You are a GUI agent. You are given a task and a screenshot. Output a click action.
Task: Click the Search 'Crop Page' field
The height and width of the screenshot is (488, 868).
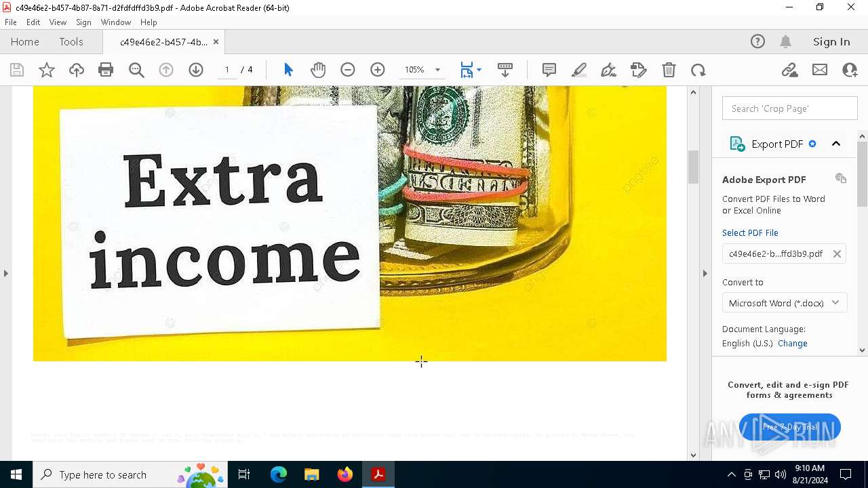pyautogui.click(x=790, y=108)
